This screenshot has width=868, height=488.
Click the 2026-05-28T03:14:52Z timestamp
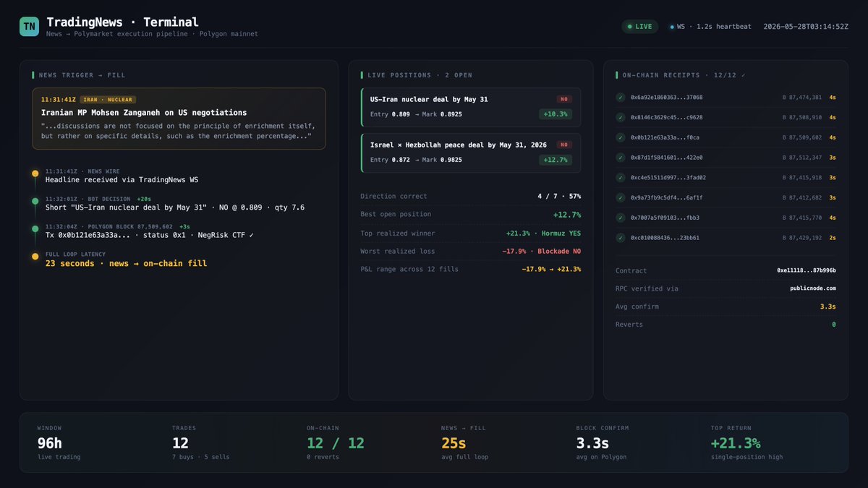pos(806,27)
